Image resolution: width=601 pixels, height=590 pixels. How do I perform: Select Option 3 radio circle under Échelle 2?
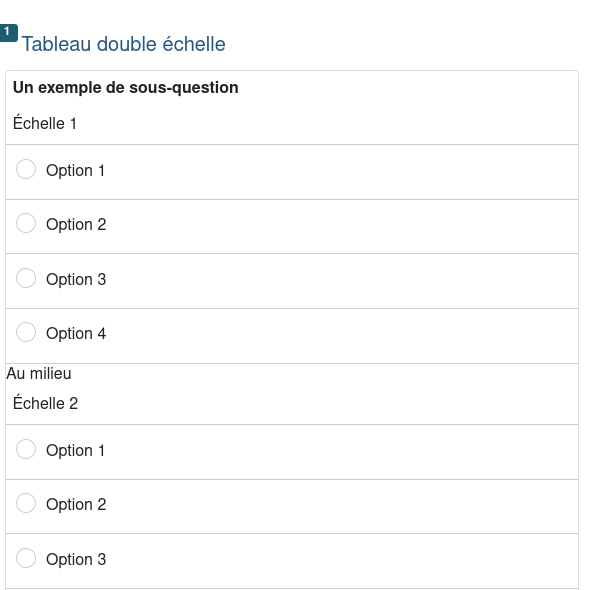(26, 558)
